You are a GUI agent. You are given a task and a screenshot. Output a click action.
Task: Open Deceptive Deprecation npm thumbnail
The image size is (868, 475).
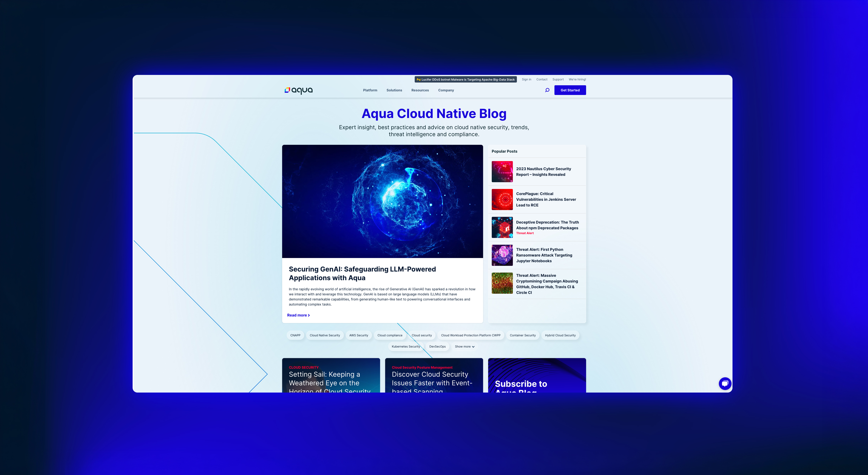pos(502,227)
